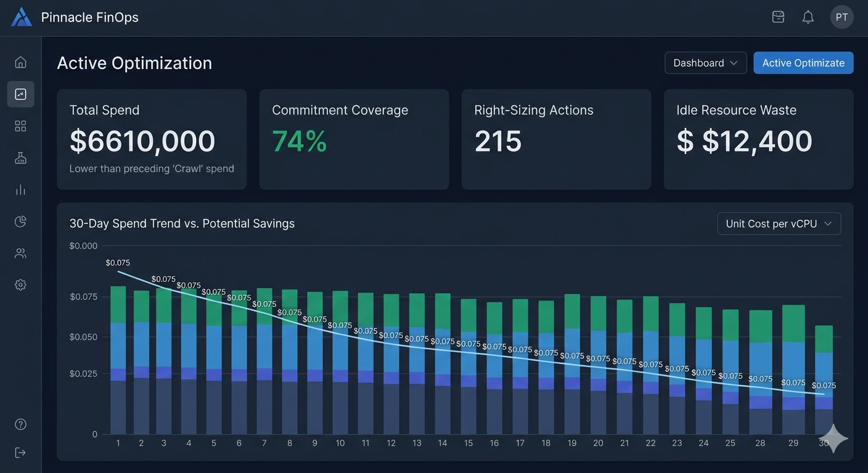Open the PT user avatar menu
Image resolution: width=868 pixels, height=473 pixels.
pyautogui.click(x=841, y=17)
